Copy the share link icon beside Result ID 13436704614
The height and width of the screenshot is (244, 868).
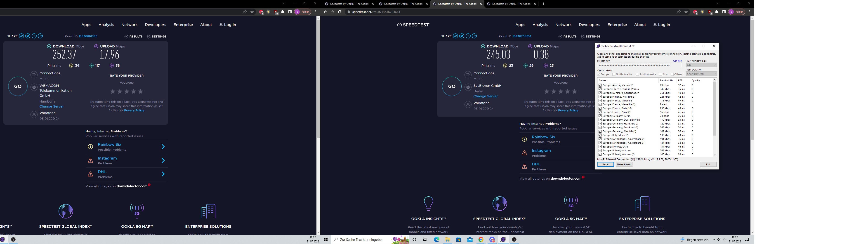click(x=455, y=36)
